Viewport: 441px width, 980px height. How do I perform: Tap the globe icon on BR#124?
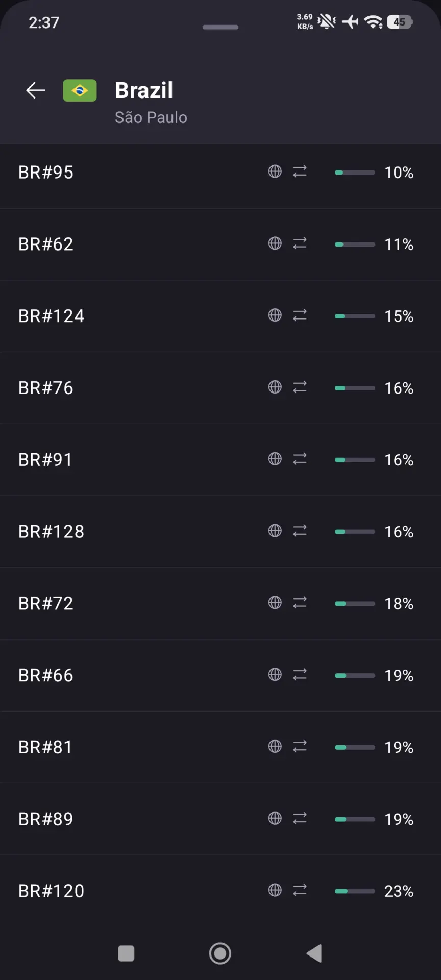pos(275,315)
